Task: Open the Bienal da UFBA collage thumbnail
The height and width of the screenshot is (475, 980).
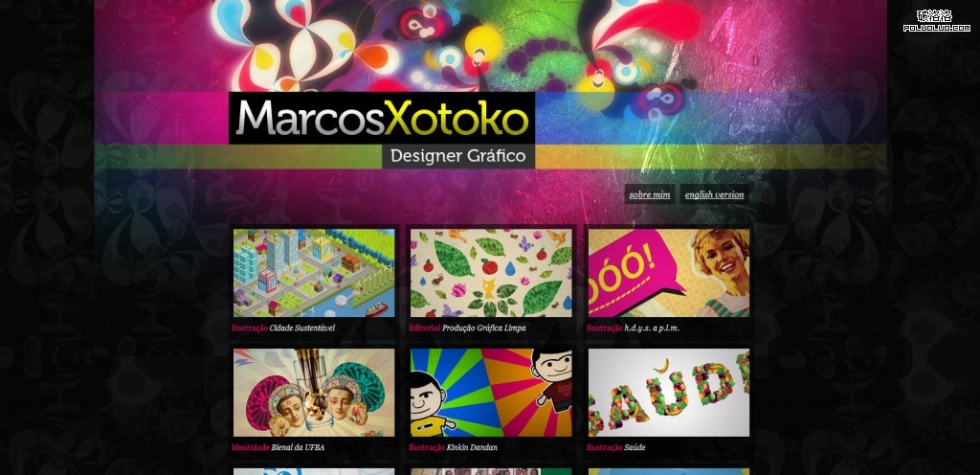Action: click(x=314, y=393)
